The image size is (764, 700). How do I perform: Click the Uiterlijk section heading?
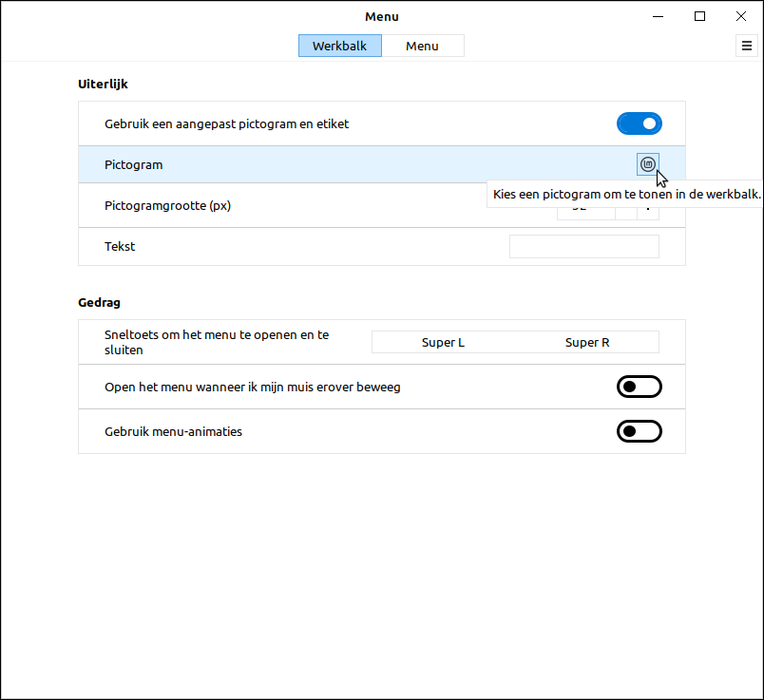pyautogui.click(x=103, y=84)
